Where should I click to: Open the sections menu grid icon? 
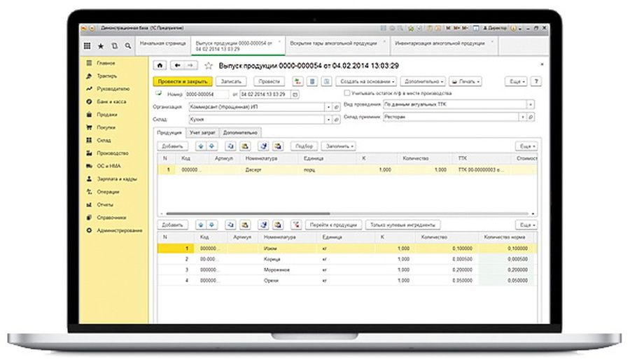(x=87, y=45)
